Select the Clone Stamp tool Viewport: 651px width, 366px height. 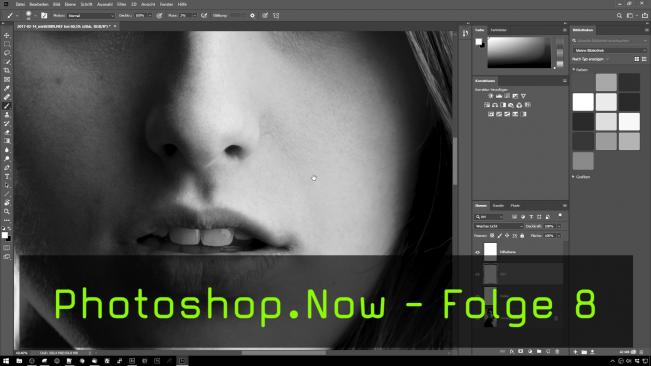[7, 115]
